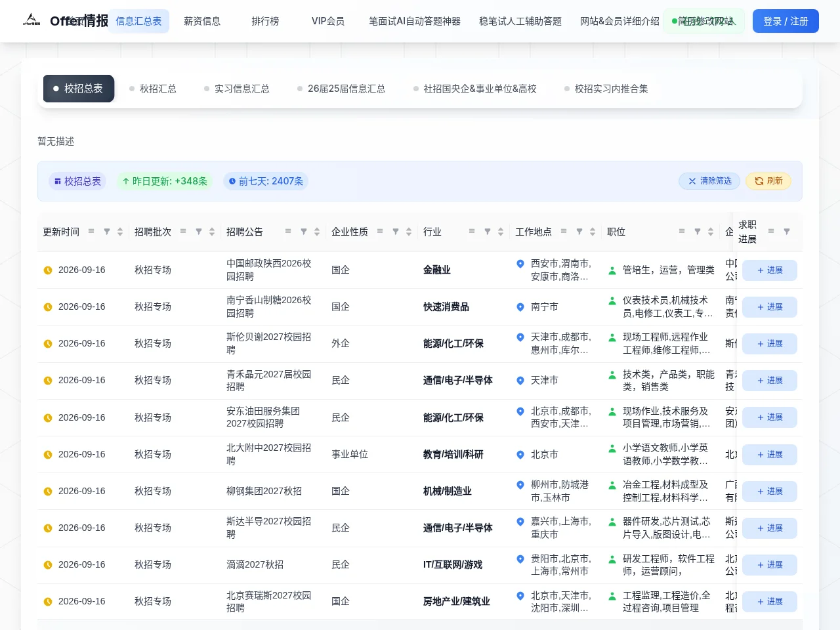
Task: Click 进展 button for 滴滴2027秋招 row
Action: click(770, 565)
